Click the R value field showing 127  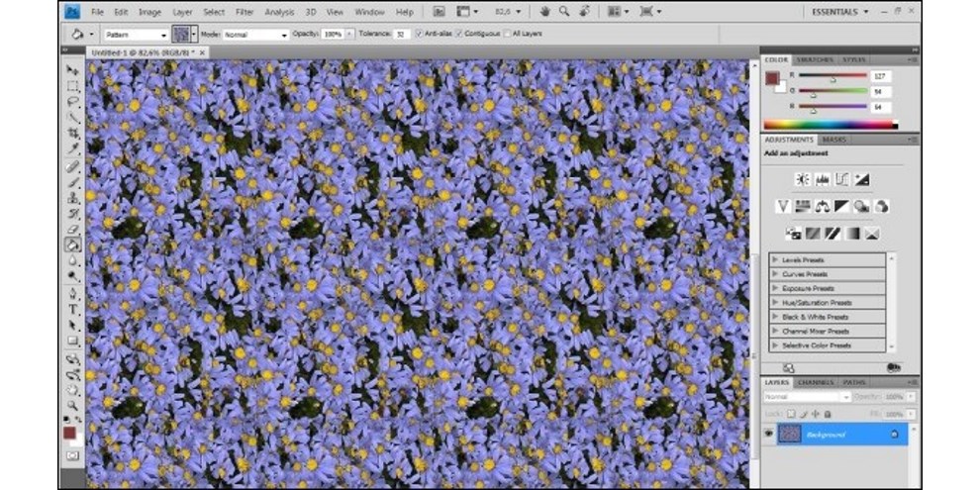click(881, 76)
